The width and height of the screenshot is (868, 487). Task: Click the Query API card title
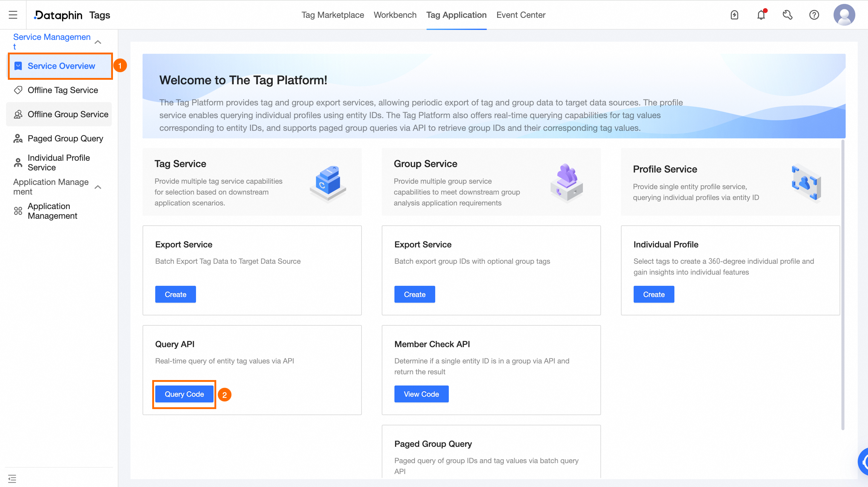click(x=175, y=344)
